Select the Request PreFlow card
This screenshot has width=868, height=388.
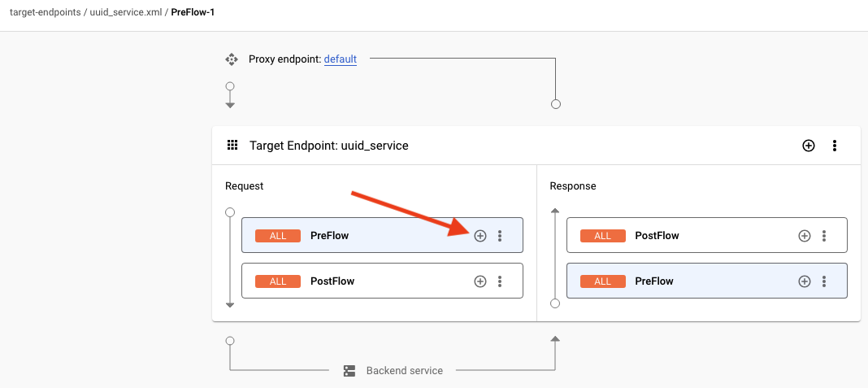[x=383, y=235]
